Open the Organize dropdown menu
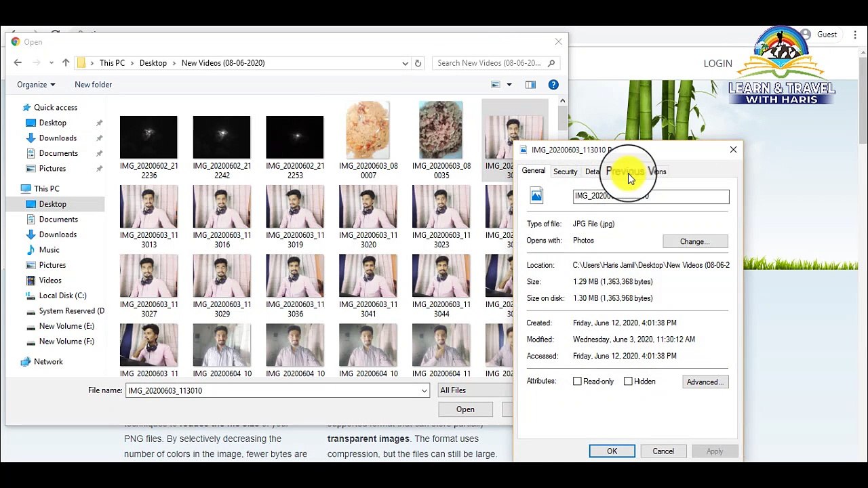 (36, 85)
